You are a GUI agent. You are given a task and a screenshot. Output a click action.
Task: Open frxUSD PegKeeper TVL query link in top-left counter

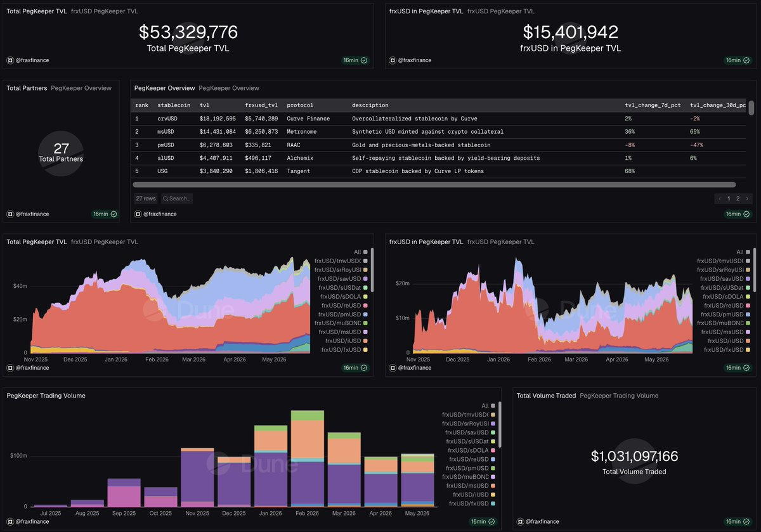[x=105, y=11]
